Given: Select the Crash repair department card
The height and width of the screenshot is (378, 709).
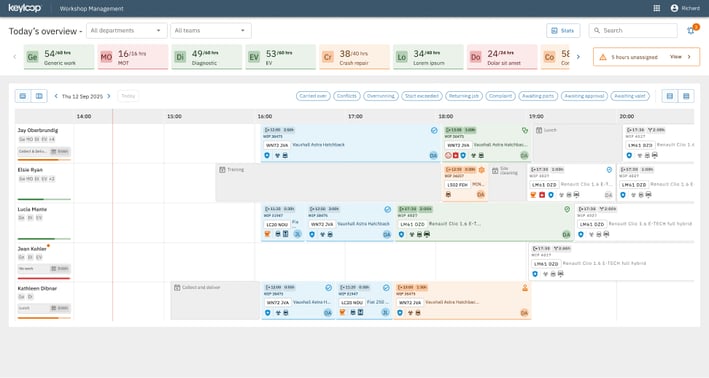Looking at the screenshot, I should pos(354,57).
